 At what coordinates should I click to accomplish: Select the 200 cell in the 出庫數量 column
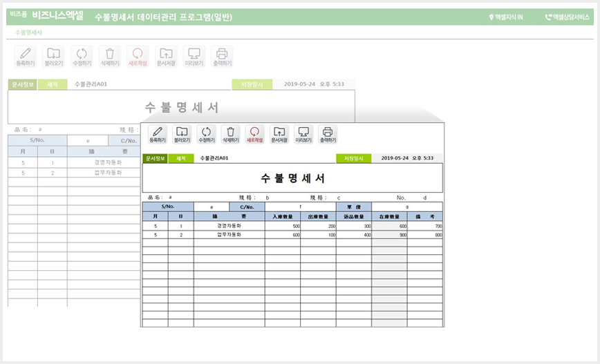pyautogui.click(x=319, y=226)
